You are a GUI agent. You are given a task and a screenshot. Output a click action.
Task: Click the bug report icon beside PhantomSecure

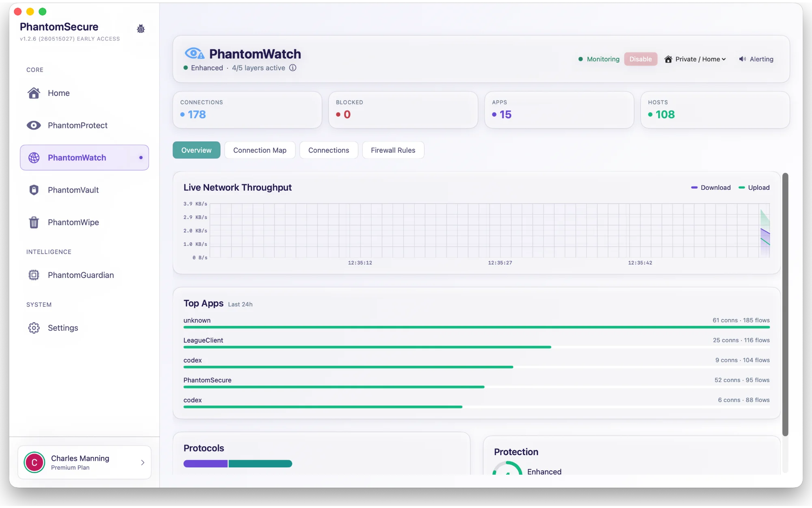tap(141, 28)
